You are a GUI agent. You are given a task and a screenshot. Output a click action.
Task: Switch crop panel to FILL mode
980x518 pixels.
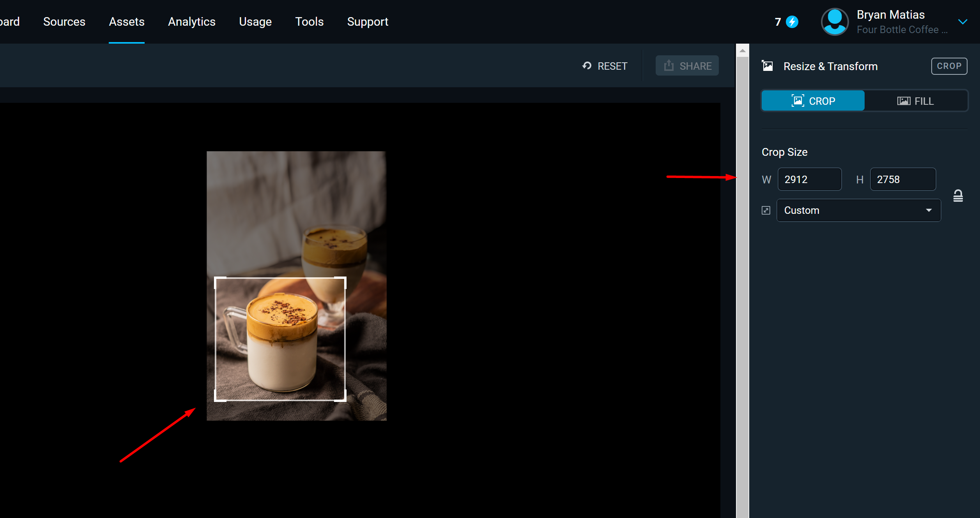pos(916,100)
